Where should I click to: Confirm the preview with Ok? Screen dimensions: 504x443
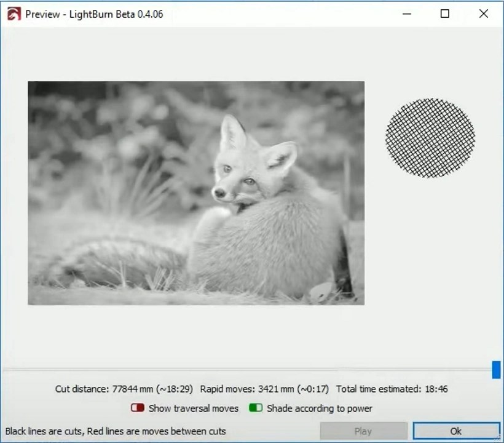456,431
